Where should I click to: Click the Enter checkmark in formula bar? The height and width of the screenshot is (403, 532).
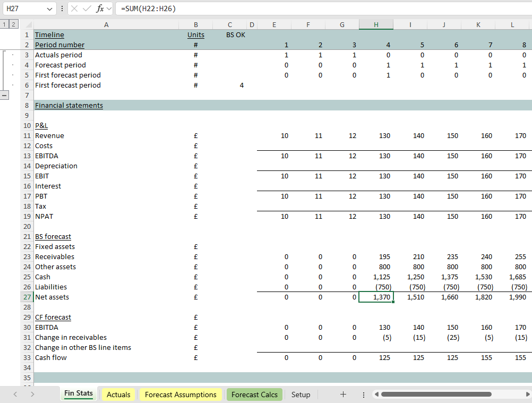pos(87,8)
